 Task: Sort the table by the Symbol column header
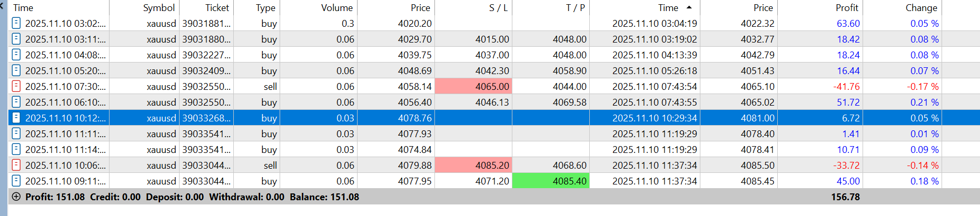159,7
